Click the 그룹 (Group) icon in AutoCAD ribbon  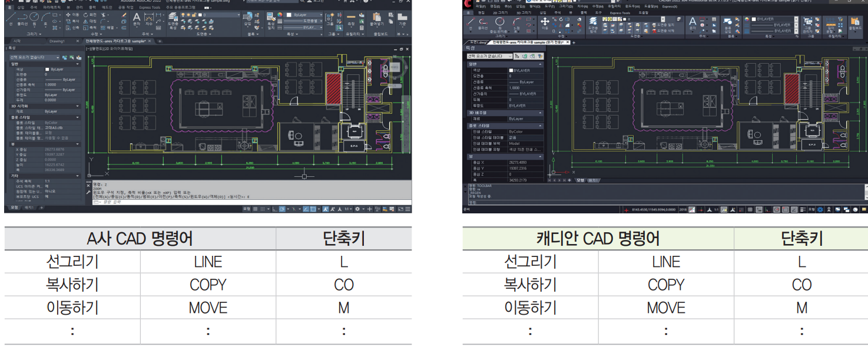[x=330, y=19]
